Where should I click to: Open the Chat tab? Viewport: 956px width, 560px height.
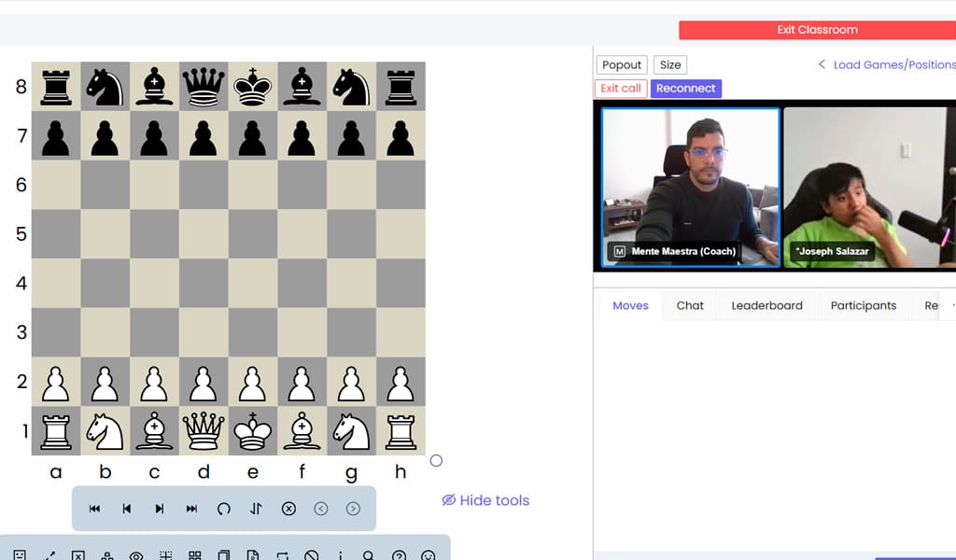690,305
